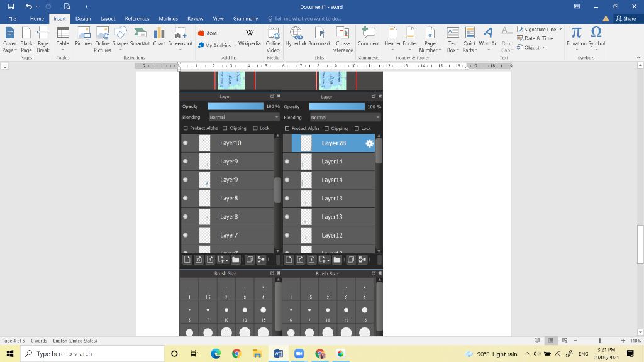Switch to the Layout tab
The width and height of the screenshot is (644, 362).
tap(108, 18)
